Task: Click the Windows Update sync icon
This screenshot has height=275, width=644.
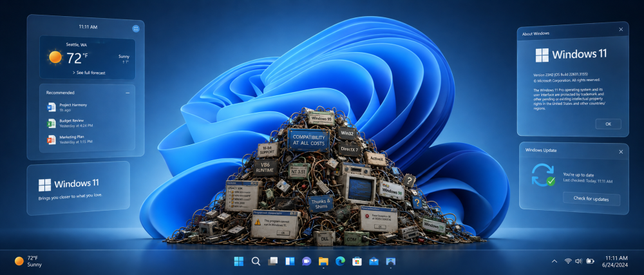Action: [543, 175]
